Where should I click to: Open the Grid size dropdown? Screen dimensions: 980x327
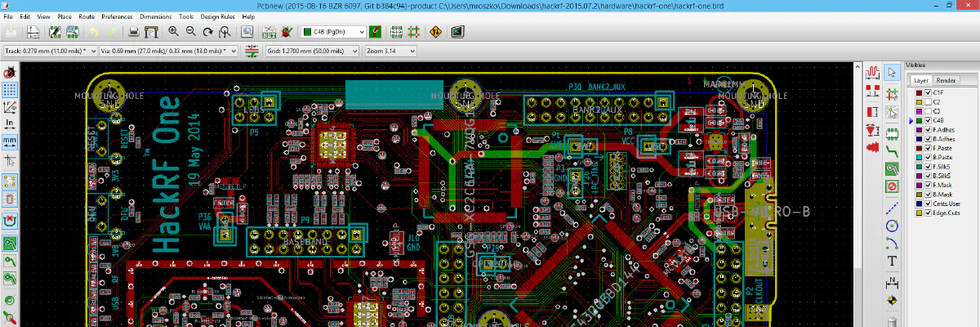[313, 51]
